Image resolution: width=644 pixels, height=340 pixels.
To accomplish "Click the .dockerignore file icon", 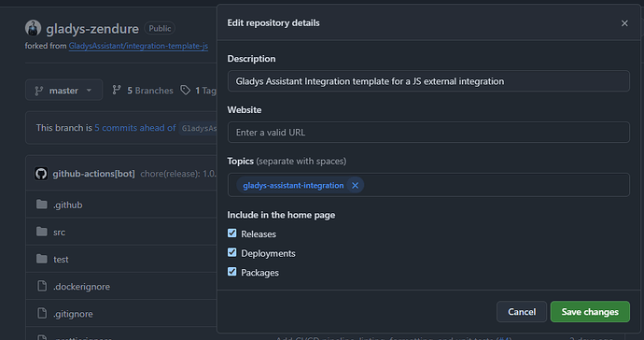I will coord(42,286).
